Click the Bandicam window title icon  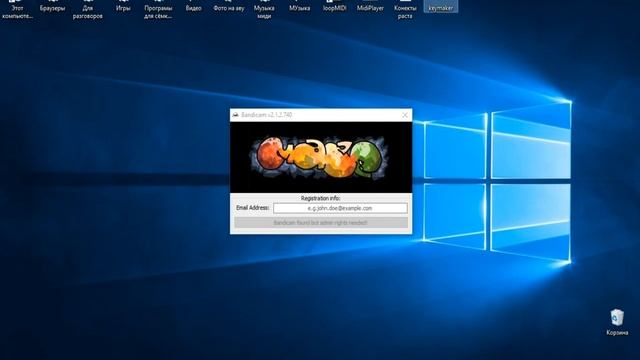click(x=236, y=115)
